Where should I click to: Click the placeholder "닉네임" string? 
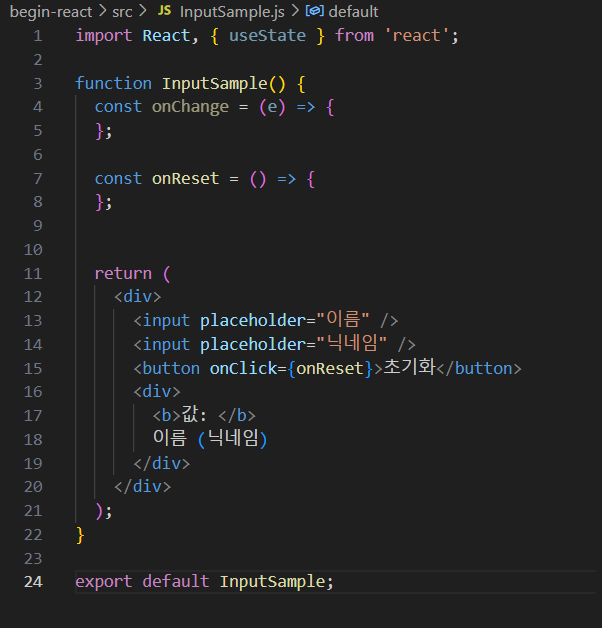(x=352, y=344)
